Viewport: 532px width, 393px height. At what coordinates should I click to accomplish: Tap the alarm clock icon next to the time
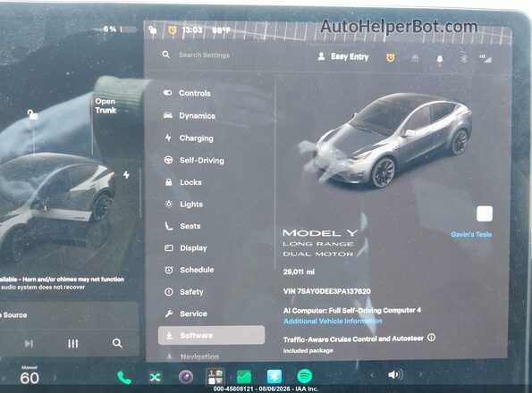pos(173,30)
